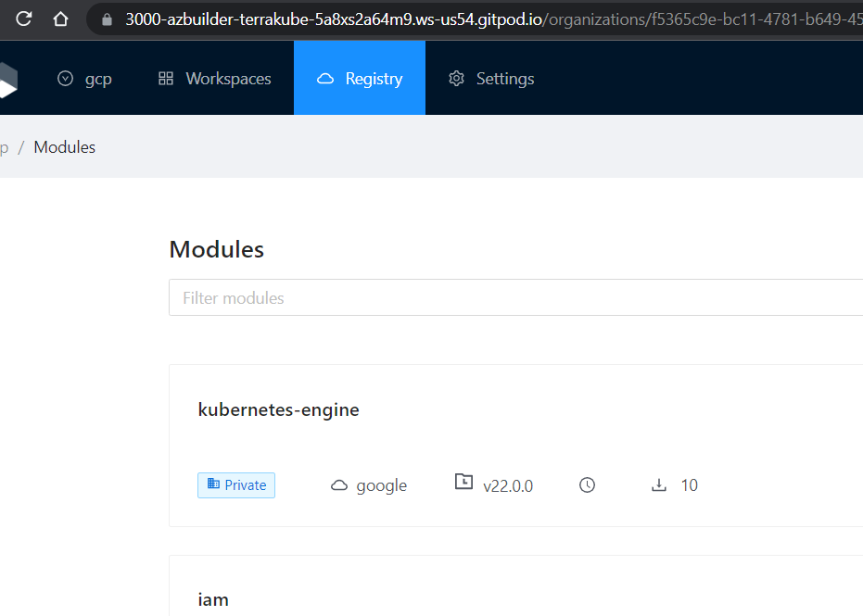
Task: Open the iam module
Action: 213,599
